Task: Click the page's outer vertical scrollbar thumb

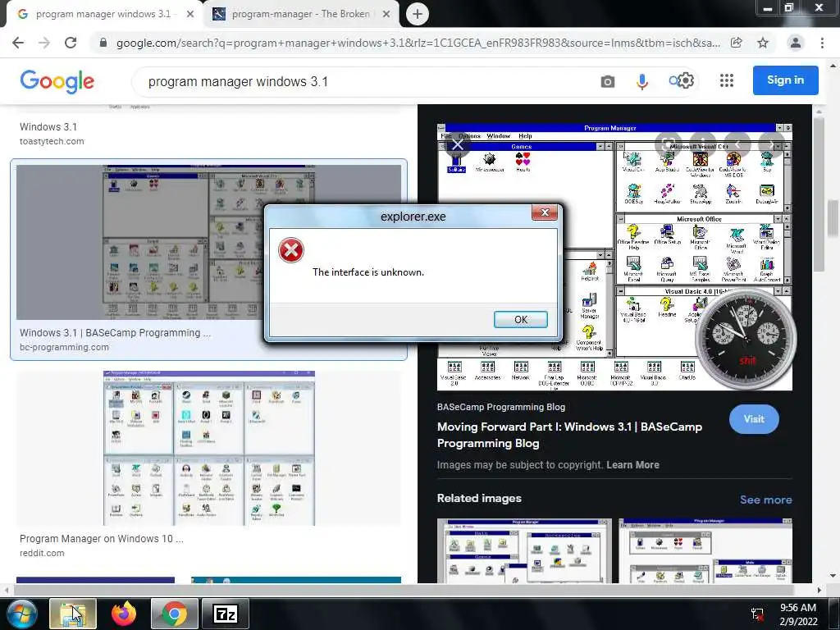Action: pos(833,218)
